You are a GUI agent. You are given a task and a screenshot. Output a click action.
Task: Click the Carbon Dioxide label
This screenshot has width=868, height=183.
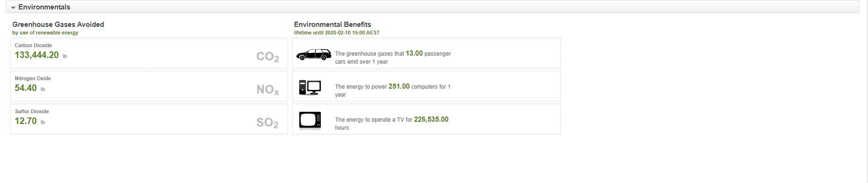[x=33, y=46]
